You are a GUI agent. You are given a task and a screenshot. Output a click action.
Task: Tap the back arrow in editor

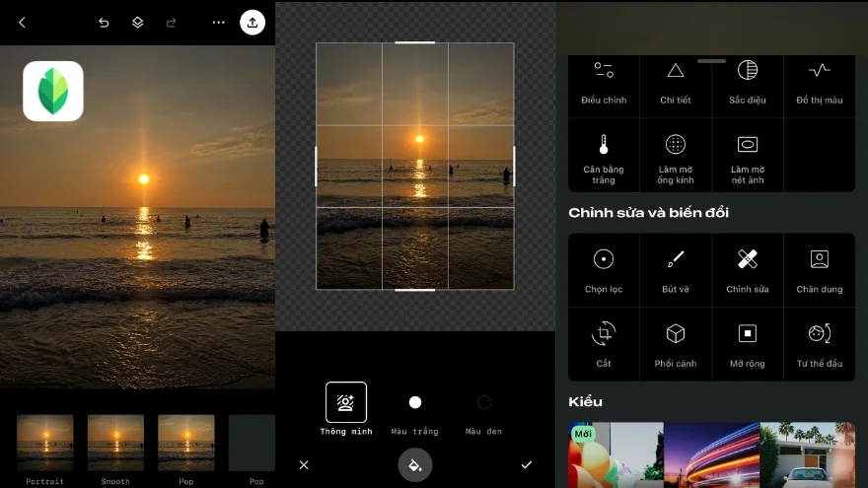(x=22, y=23)
